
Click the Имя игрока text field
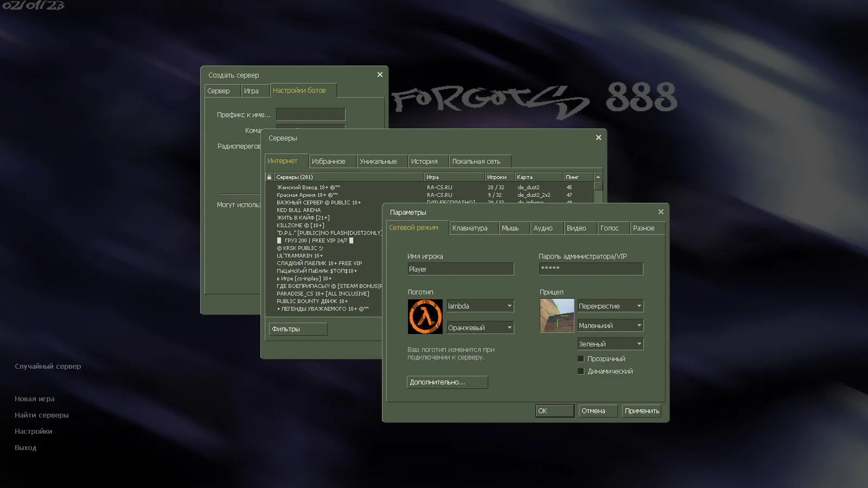(x=460, y=269)
